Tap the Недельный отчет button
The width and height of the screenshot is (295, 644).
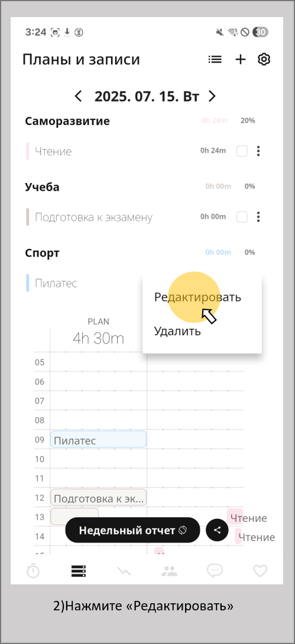pos(132,530)
